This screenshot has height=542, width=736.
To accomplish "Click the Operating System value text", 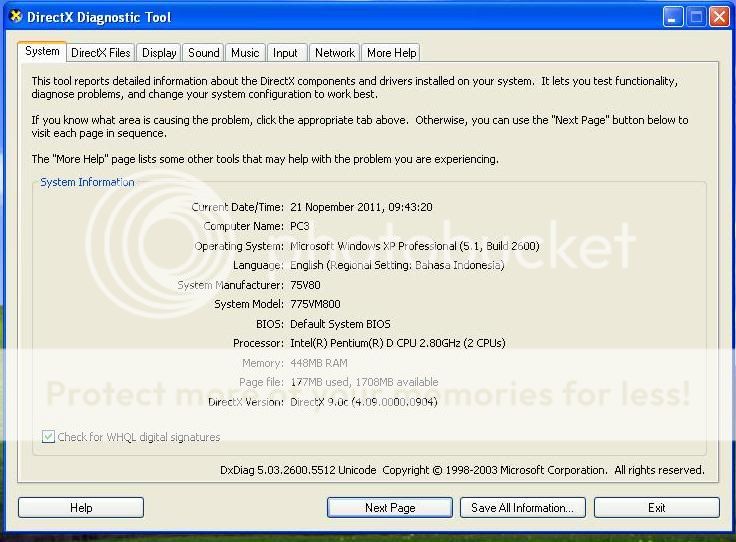I will click(415, 246).
